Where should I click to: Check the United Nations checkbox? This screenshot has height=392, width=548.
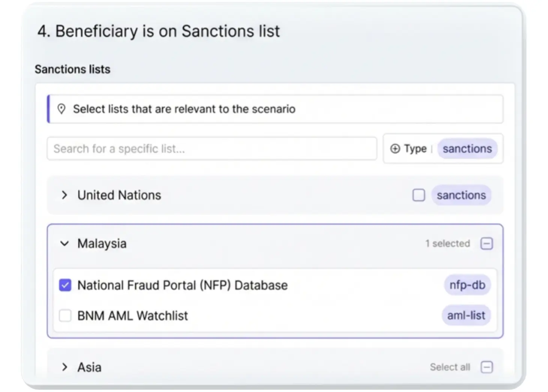tap(419, 195)
